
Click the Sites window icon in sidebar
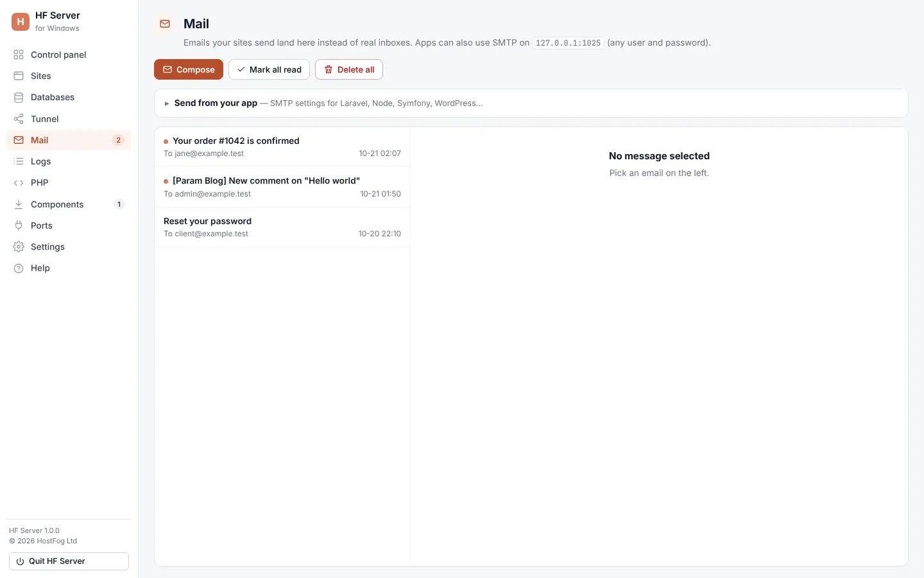tap(19, 76)
